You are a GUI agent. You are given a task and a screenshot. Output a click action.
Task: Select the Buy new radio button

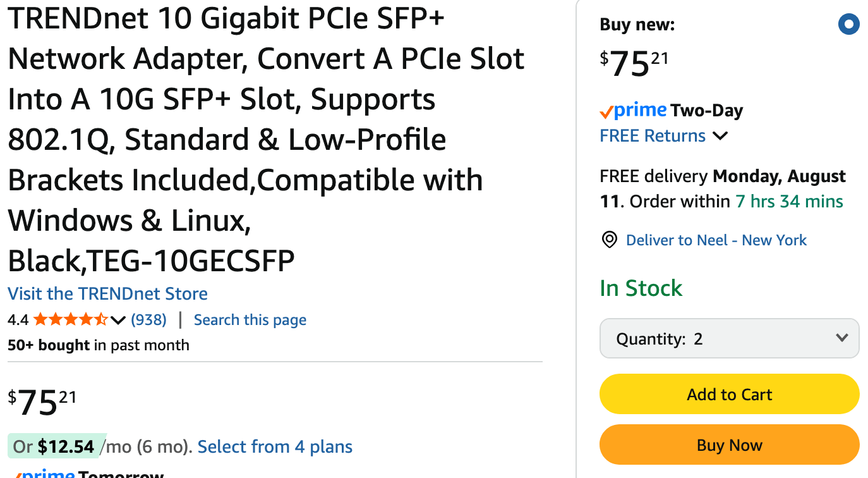[x=848, y=25]
